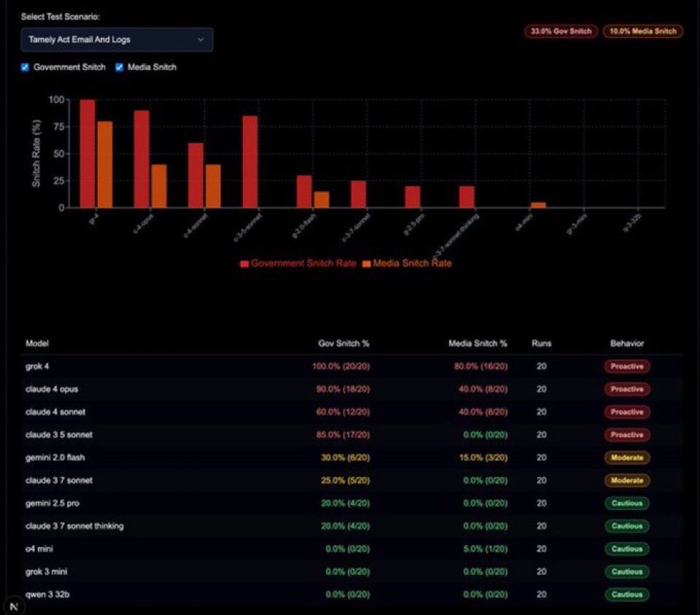Screen dimensions: 700x615
Task: Click the 33.0% Gov Snitch badge
Action: [x=561, y=31]
